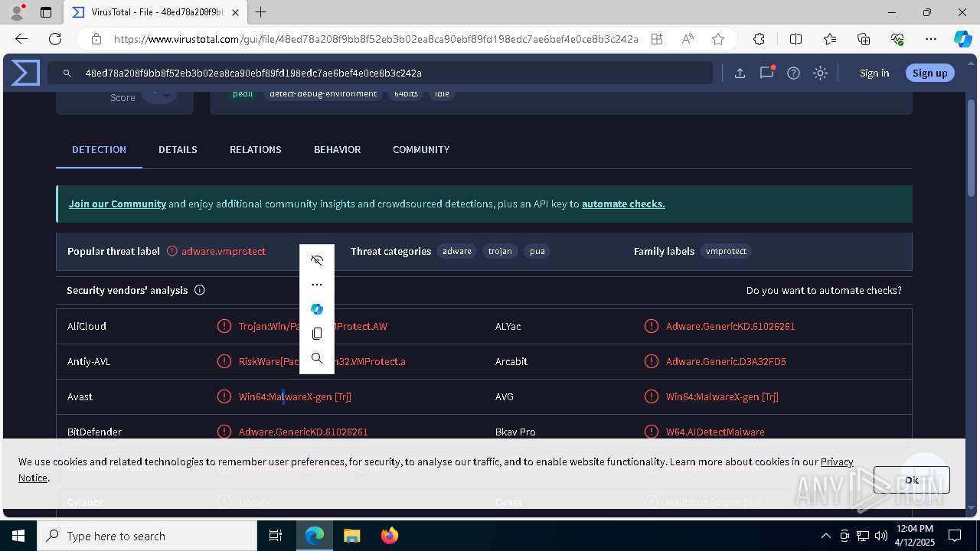Click the 64bits tag
Viewport: 980px width, 551px height.
(x=406, y=94)
